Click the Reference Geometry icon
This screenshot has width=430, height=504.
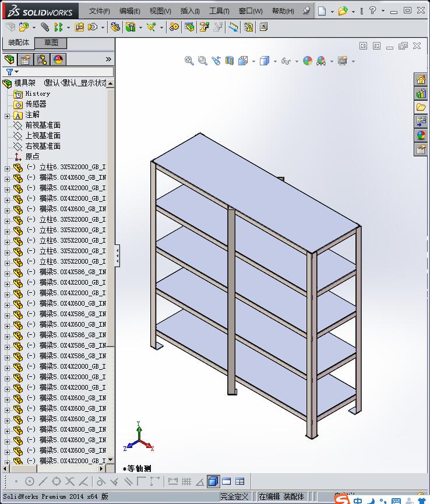(x=151, y=27)
